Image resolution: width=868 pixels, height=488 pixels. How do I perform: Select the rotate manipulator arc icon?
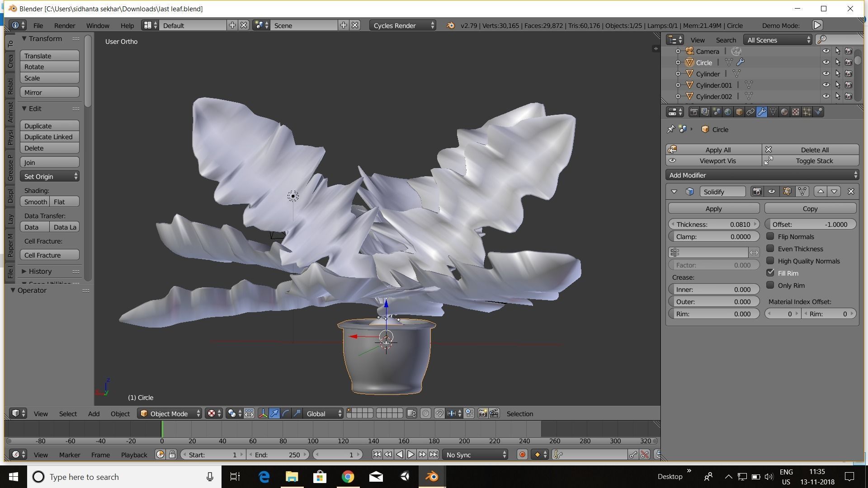pos(286,413)
